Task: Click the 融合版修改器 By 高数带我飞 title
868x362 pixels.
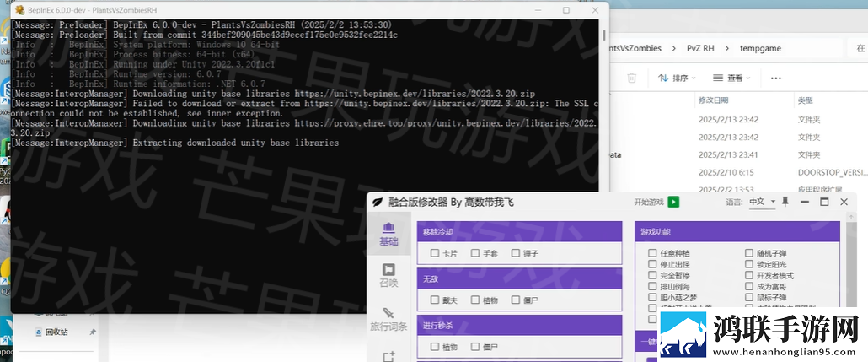Action: pyautogui.click(x=450, y=203)
